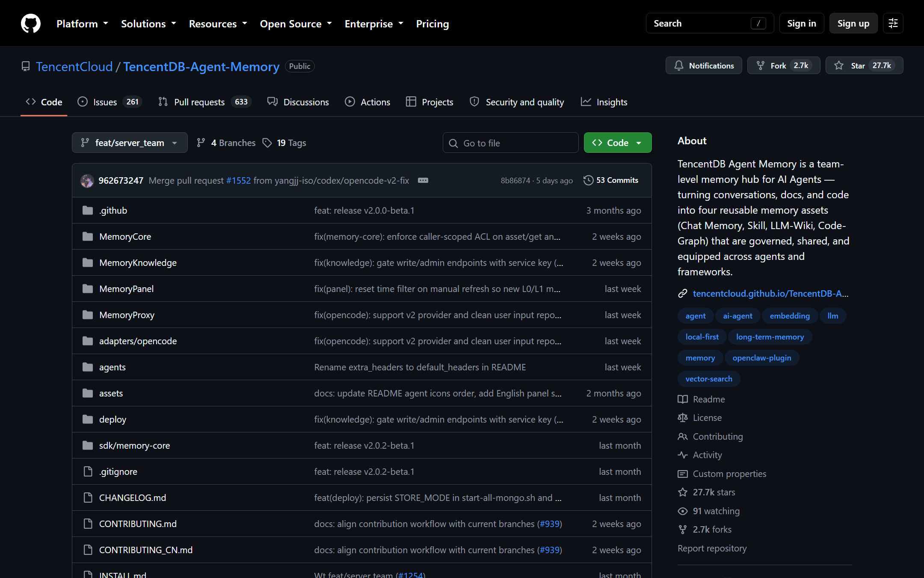
Task: Open the appearance settings sliders icon
Action: tap(893, 23)
